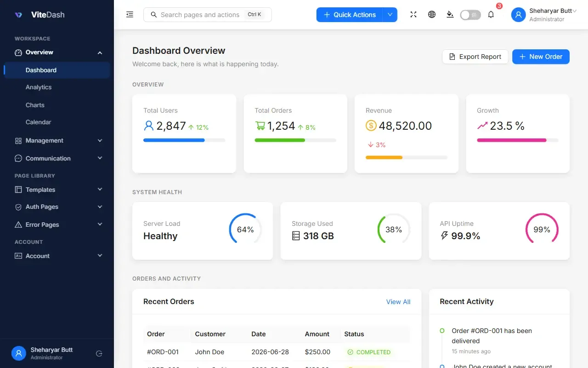The width and height of the screenshot is (588, 368).
Task: Open Charts from the sidebar
Action: coord(57,105)
